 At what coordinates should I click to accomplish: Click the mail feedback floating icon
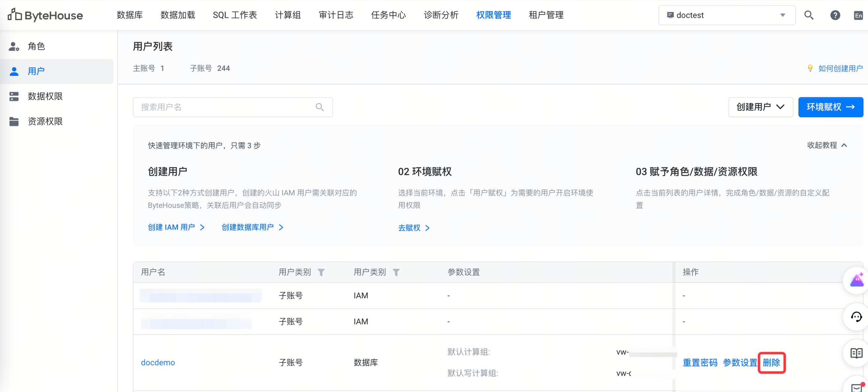856,387
